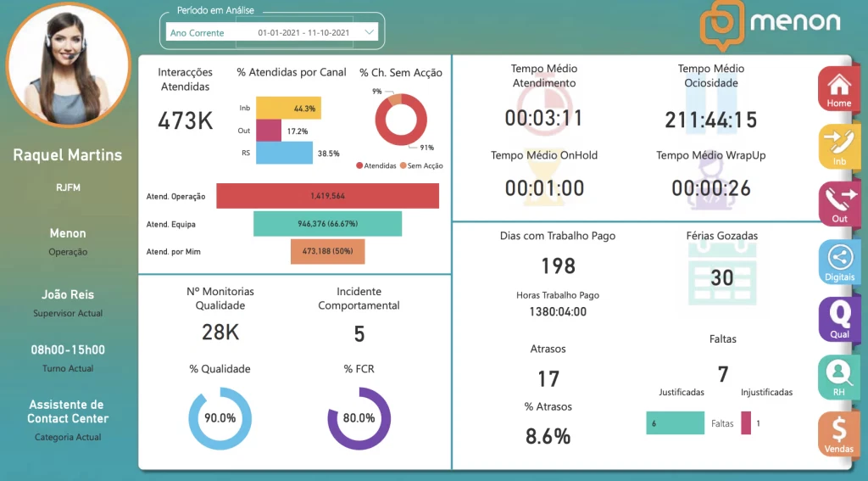
Task: Click the date range 01-01-2021 - 11-10-2021
Action: [x=303, y=33]
